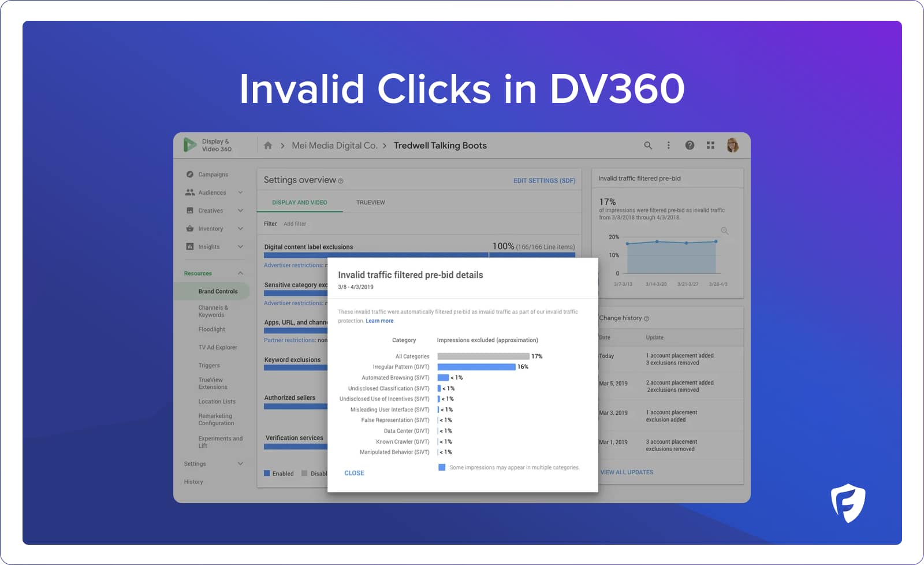Expand the Audiences menu chevron

click(240, 192)
